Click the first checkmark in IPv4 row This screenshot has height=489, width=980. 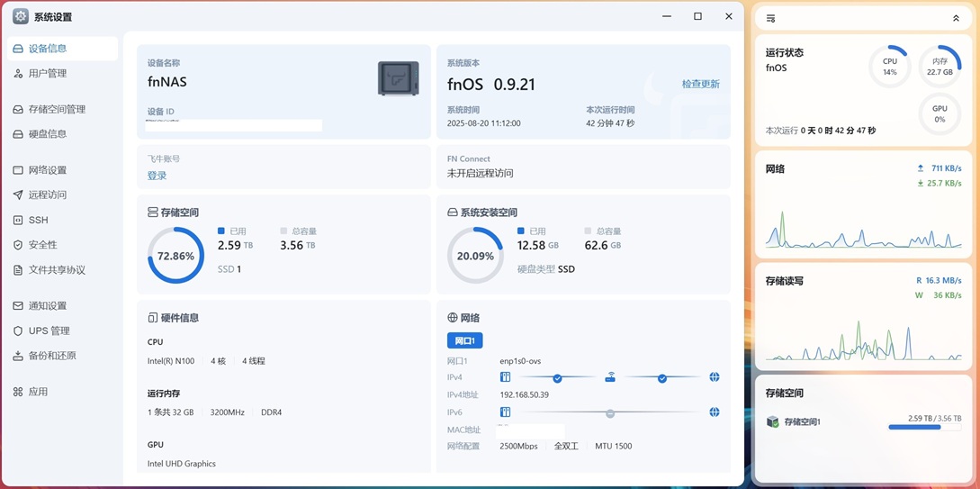tap(557, 378)
